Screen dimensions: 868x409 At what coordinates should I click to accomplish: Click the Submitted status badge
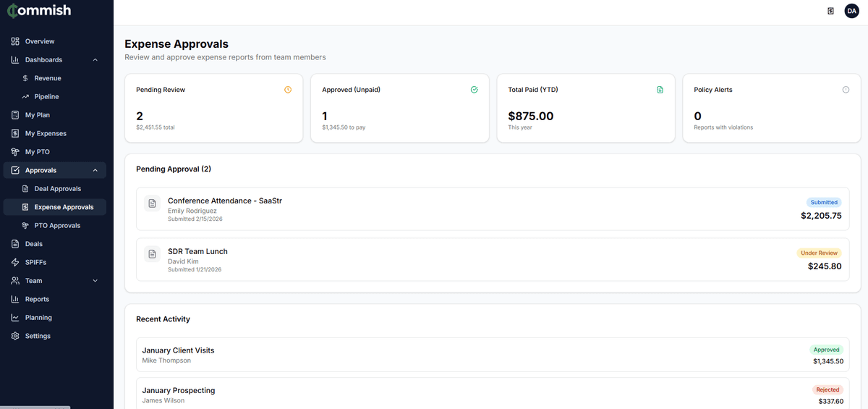pyautogui.click(x=824, y=203)
